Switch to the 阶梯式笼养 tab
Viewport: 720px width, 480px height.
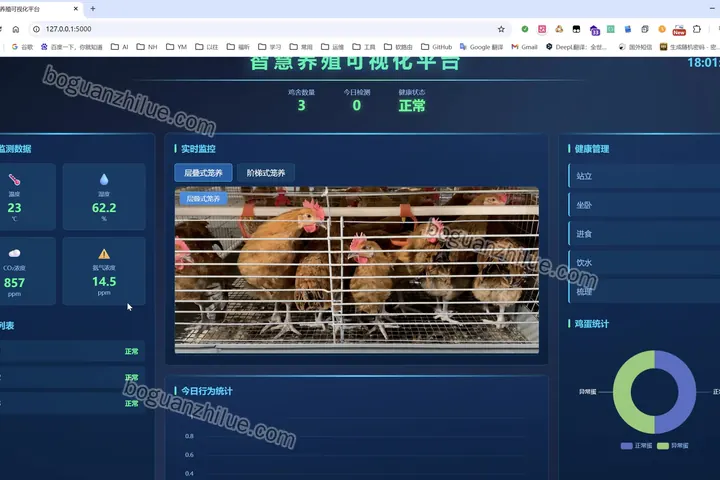click(x=265, y=173)
